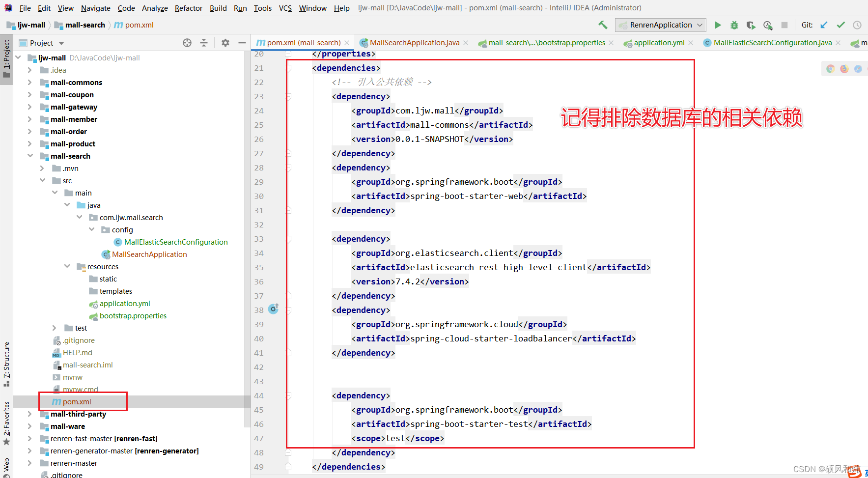The image size is (868, 478).
Task: Open in Firefox browser icon
Action: (x=844, y=69)
